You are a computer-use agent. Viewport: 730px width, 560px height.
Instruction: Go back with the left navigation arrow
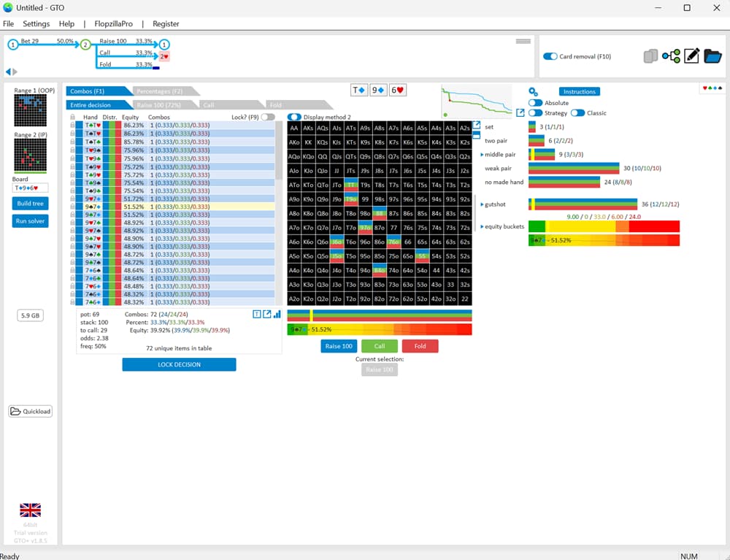pyautogui.click(x=8, y=72)
